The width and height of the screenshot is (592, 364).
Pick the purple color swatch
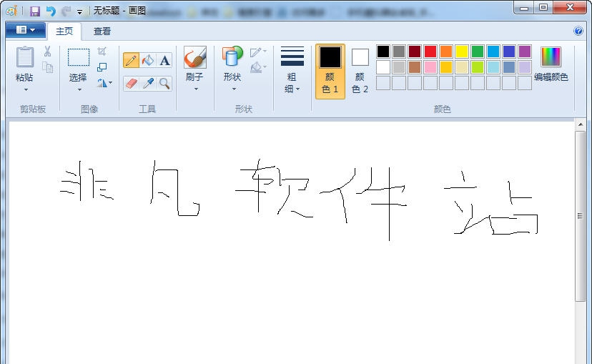coord(525,51)
